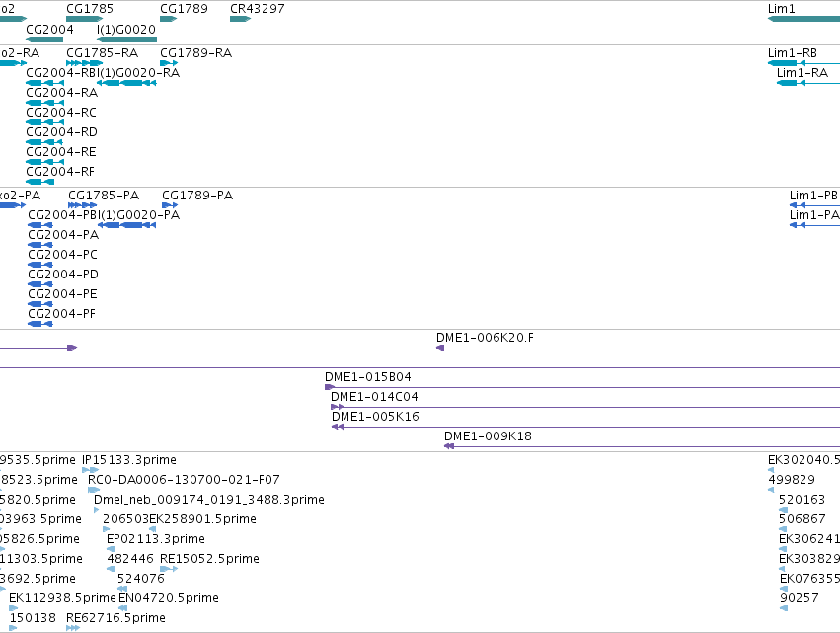Select the EN04720.5prime EST
Image resolution: width=840 pixels, height=633 pixels.
[122, 609]
